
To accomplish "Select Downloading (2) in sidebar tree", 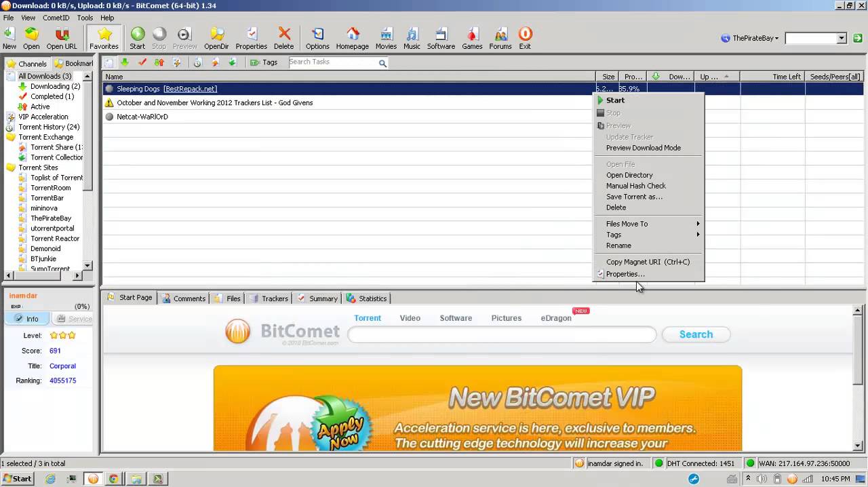I will pyautogui.click(x=55, y=86).
